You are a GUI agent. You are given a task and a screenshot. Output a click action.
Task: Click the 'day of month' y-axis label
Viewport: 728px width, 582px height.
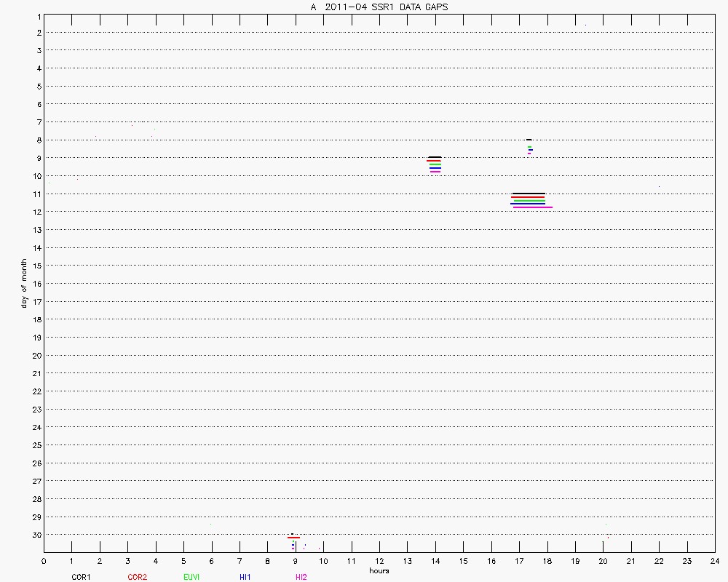coord(24,283)
